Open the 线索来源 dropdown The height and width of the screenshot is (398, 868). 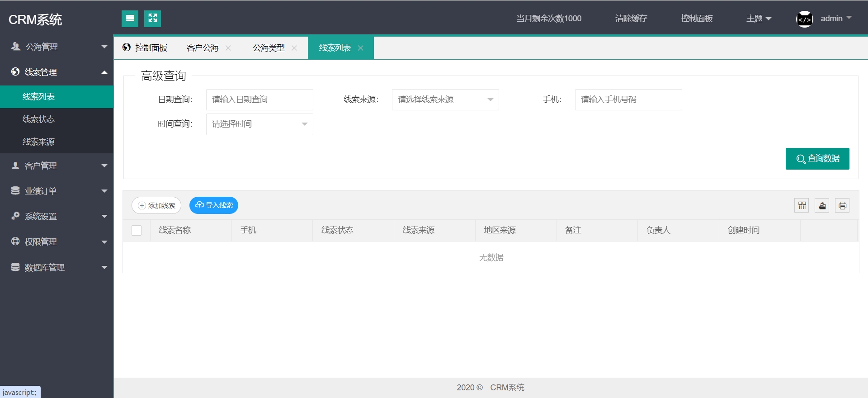point(445,99)
